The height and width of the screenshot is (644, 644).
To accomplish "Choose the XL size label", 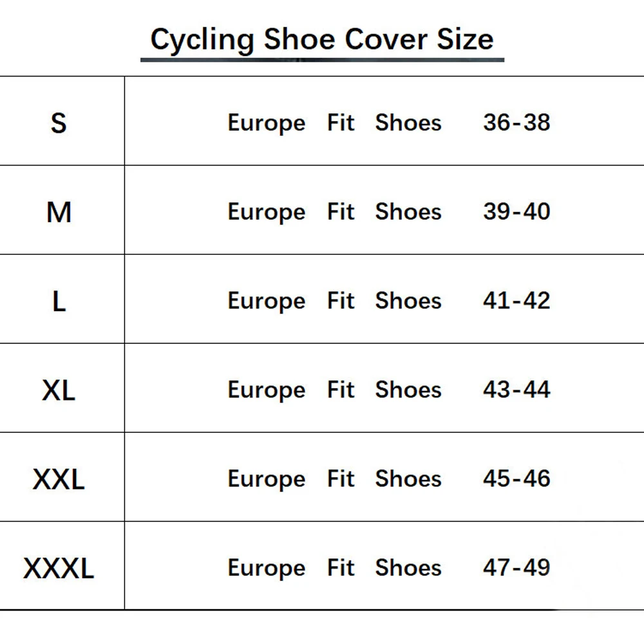I will [59, 390].
